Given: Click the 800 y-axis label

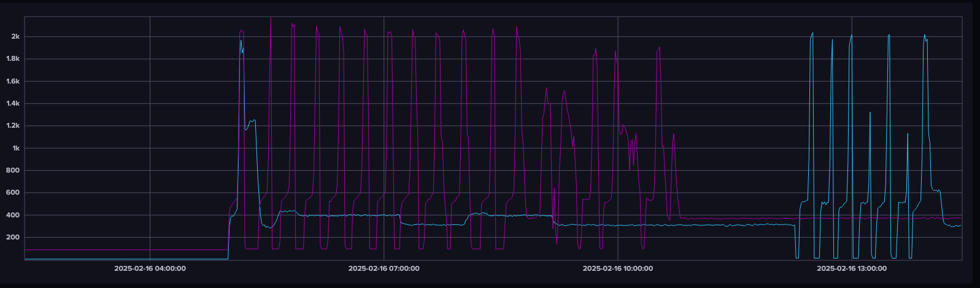Looking at the screenshot, I should coord(14,170).
